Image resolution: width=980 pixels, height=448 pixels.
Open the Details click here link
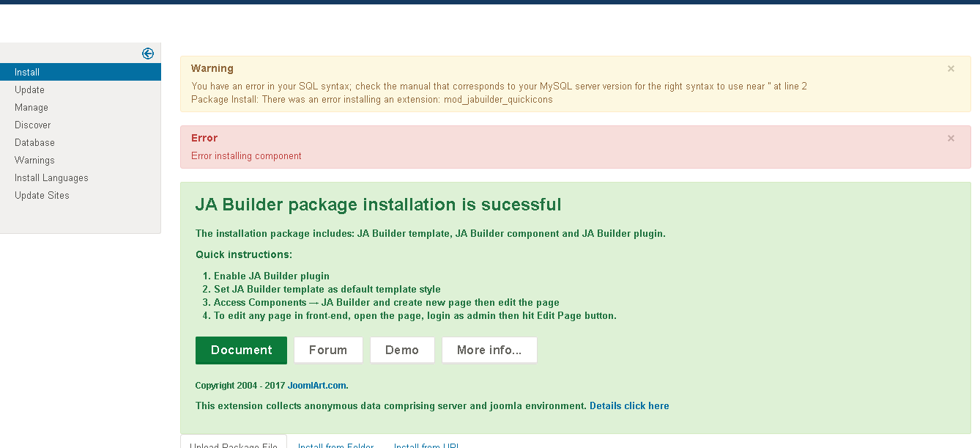[x=629, y=406]
